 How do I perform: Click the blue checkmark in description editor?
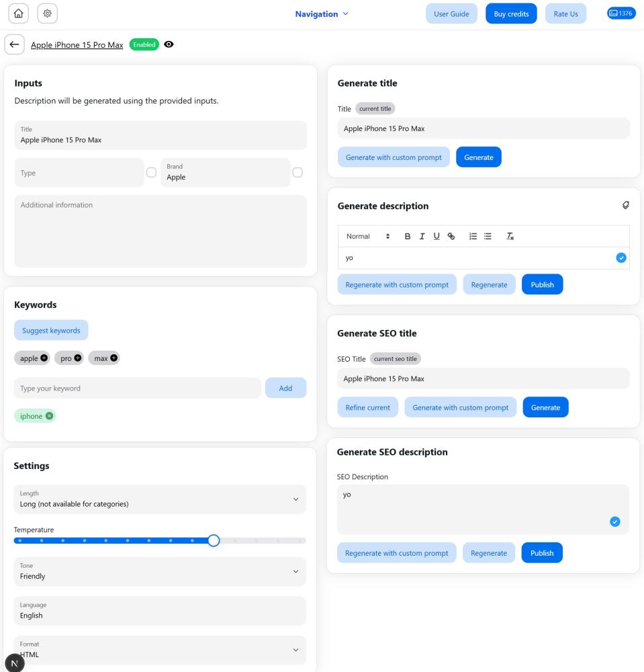tap(621, 257)
